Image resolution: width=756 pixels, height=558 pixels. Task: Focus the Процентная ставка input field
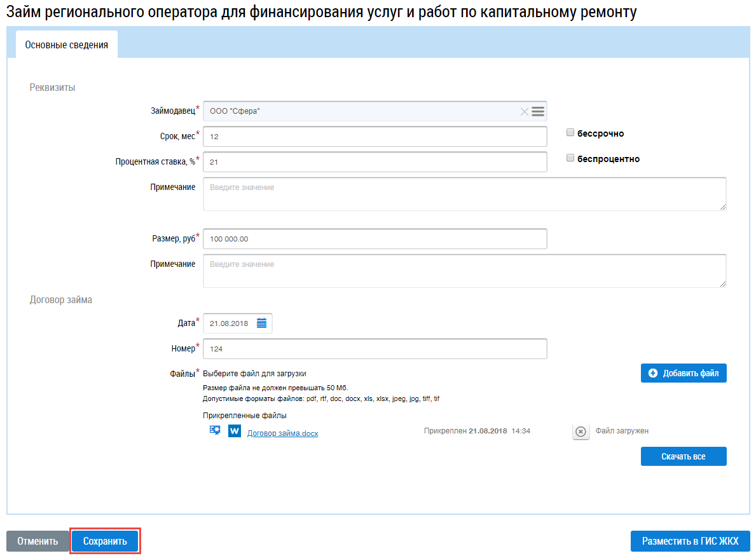click(x=375, y=162)
